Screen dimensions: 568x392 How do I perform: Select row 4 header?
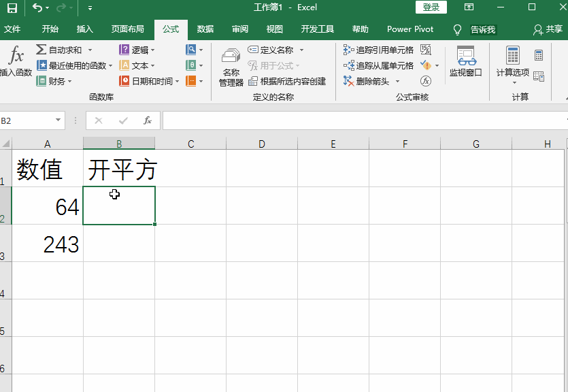[x=5, y=280]
